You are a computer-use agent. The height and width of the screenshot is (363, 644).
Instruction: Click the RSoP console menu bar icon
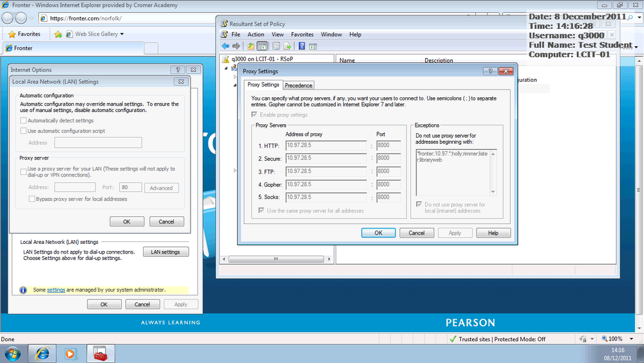(x=224, y=35)
